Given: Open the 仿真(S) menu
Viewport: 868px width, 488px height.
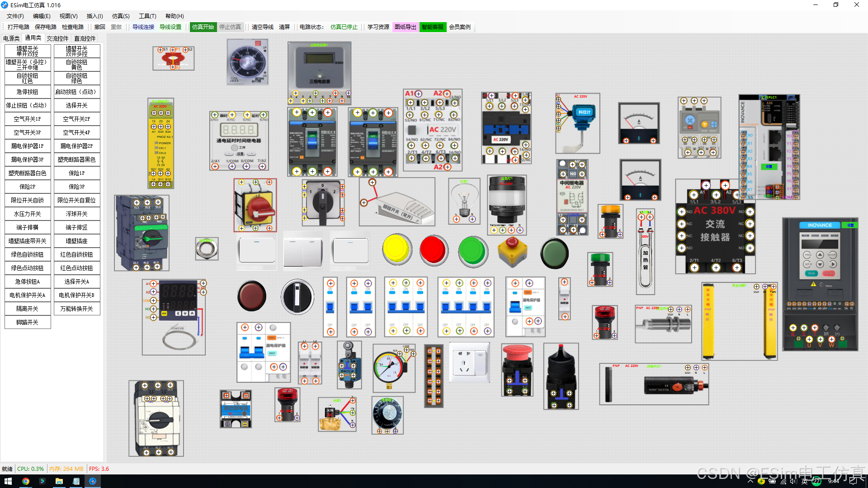Looking at the screenshot, I should 121,16.
